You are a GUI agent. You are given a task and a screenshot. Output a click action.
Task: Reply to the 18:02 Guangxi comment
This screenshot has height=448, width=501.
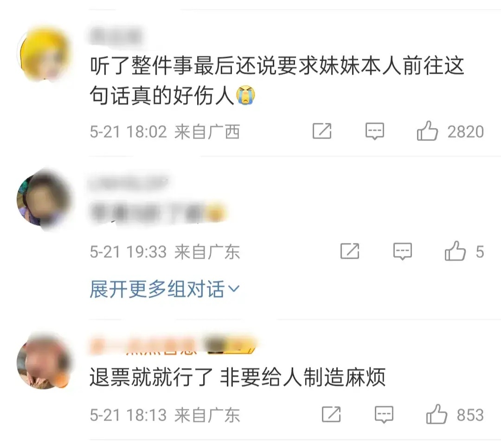pos(375,131)
